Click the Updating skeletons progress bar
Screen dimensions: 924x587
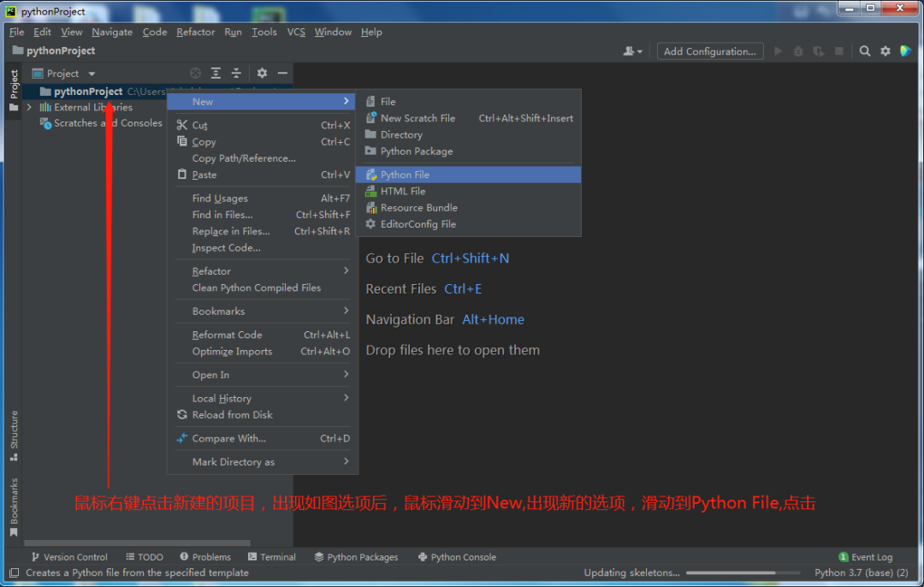743,572
